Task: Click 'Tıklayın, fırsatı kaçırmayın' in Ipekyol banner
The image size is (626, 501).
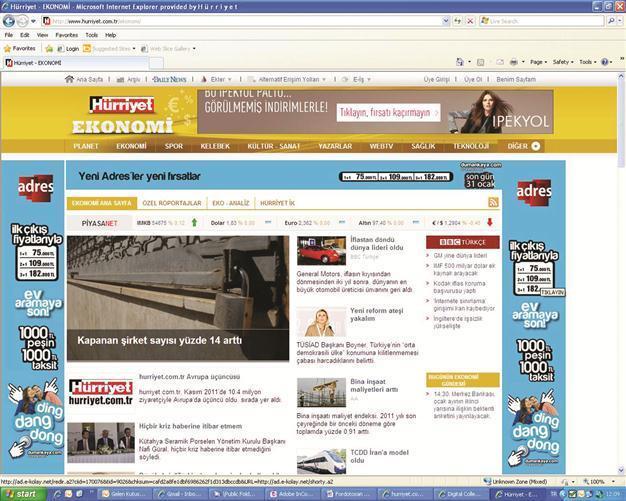Action: [x=388, y=113]
